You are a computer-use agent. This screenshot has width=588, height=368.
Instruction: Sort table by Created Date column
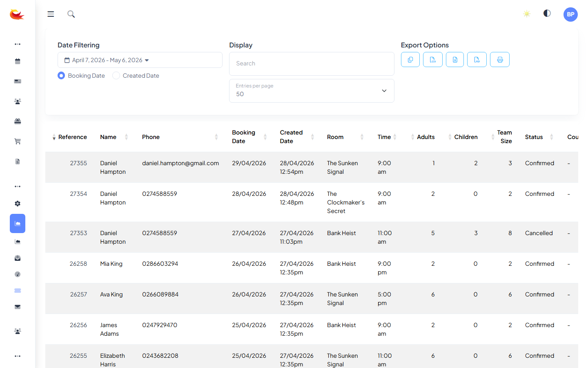click(297, 137)
